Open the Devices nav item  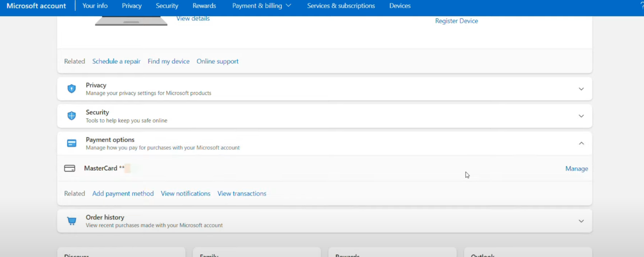[x=400, y=6]
